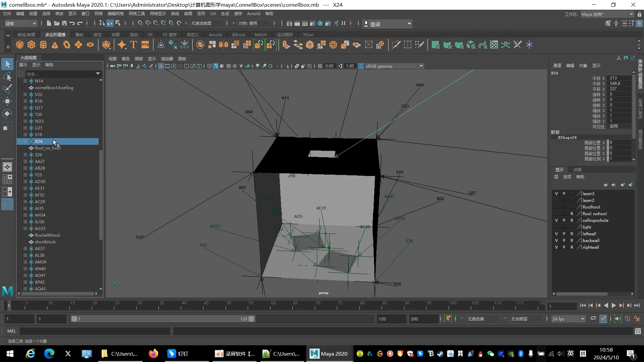Play forward on the timeline
This screenshot has height=362, width=644.
(x=613, y=305)
